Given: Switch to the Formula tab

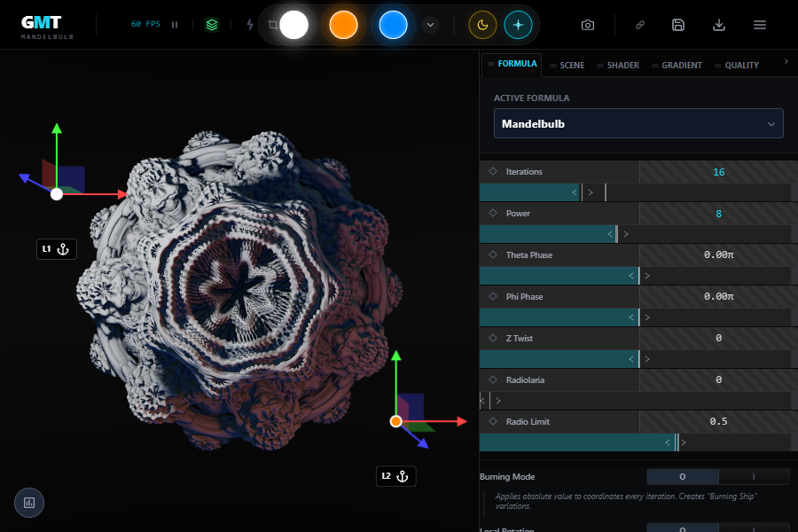Looking at the screenshot, I should tap(512, 64).
